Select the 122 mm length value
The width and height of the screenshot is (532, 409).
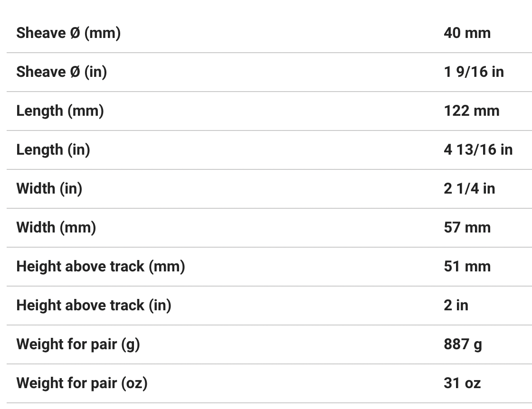(x=471, y=111)
